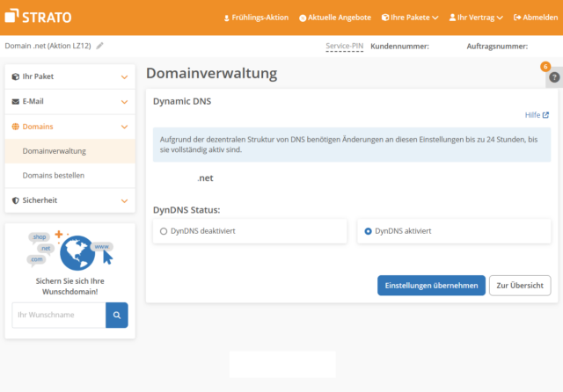The width and height of the screenshot is (563, 392).
Task: Select DynDNS aktiviert radio button
Action: (x=368, y=231)
